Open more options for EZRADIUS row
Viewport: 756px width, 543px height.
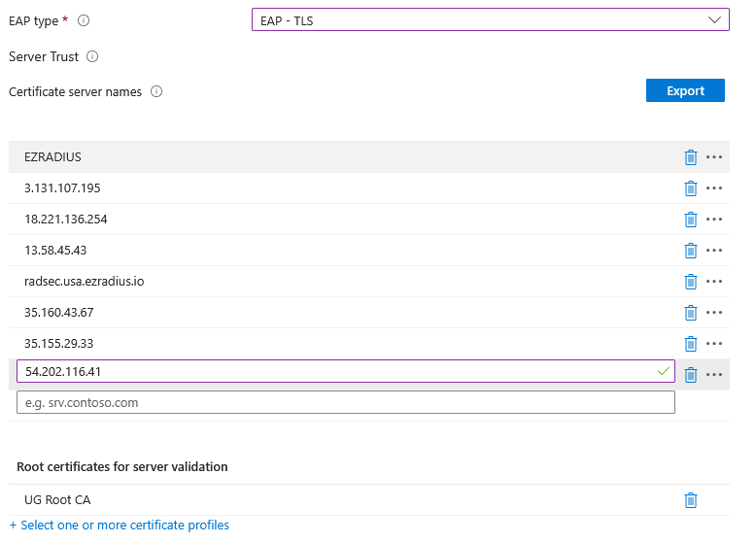714,157
